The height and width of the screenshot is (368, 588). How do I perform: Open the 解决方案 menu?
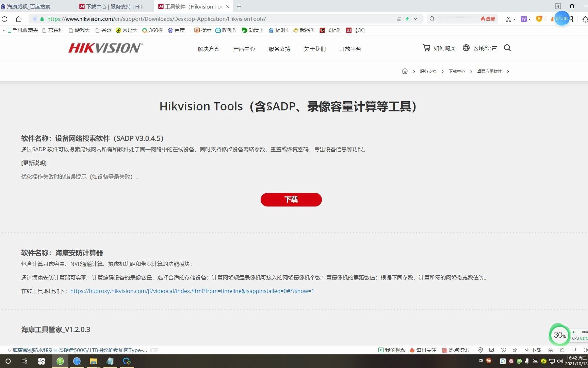click(x=209, y=49)
